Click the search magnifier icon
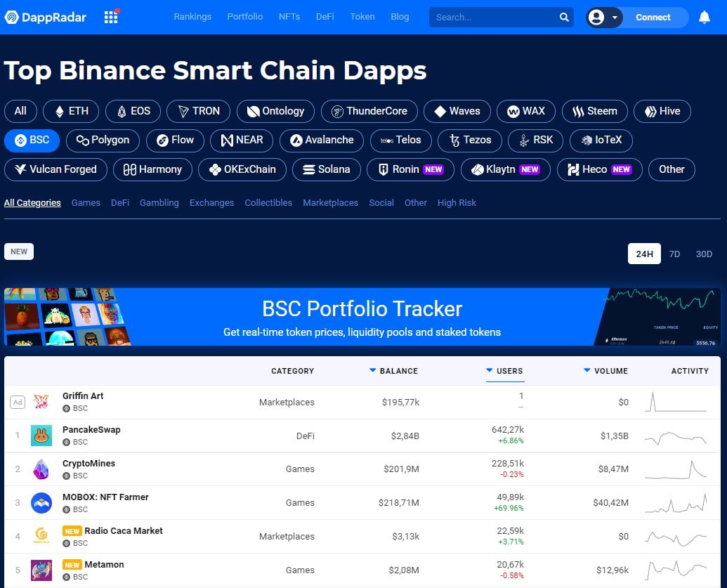Screen dimensions: 727x588 pos(564,17)
